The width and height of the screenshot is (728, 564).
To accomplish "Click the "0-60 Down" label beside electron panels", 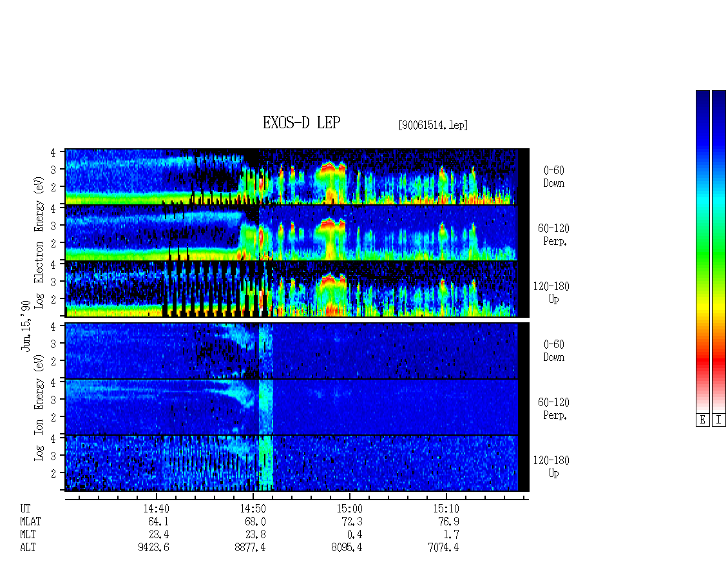I will point(554,177).
